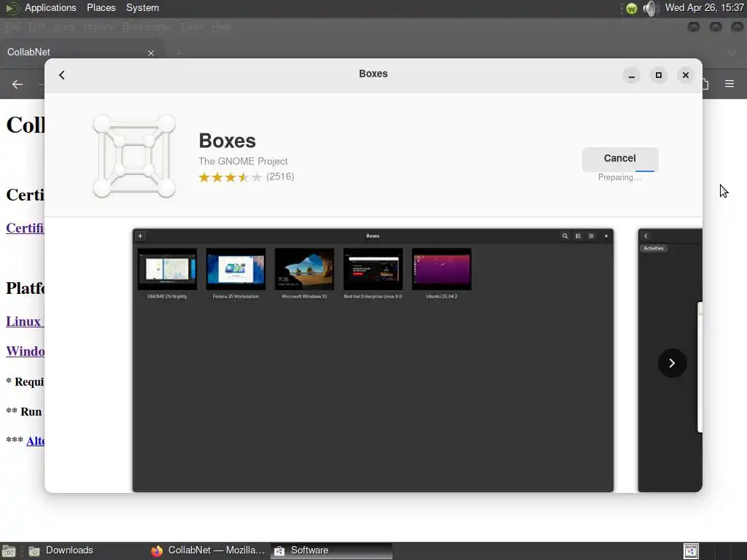Cancel the Boxes installation
Viewport: 747px width, 560px height.
pos(620,158)
